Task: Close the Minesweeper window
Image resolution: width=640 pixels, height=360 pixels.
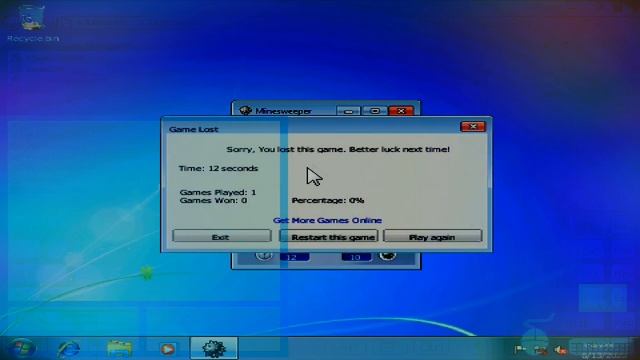Action: [x=401, y=111]
